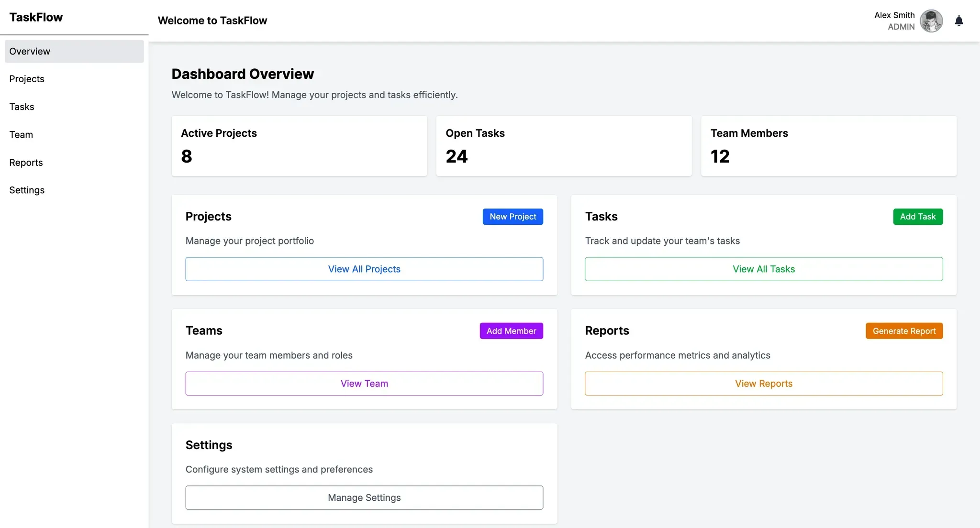Open Settings in the sidebar menu
This screenshot has width=980, height=528.
click(27, 190)
